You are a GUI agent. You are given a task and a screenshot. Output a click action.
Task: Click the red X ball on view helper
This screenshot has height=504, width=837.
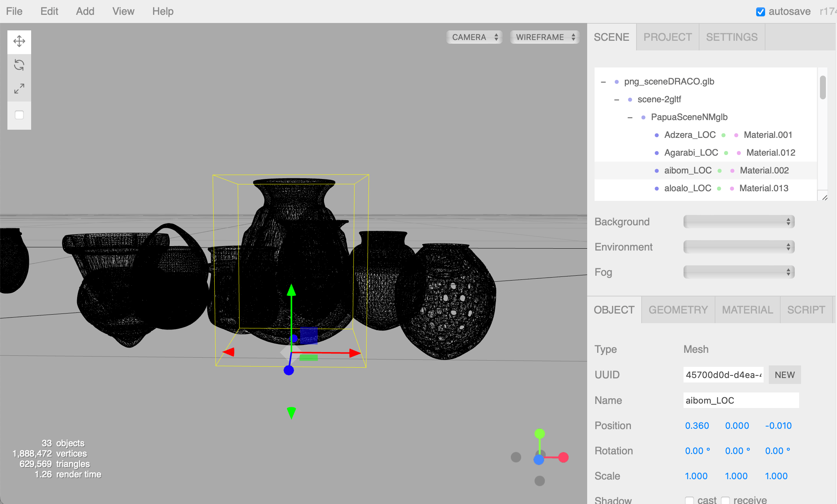point(563,457)
